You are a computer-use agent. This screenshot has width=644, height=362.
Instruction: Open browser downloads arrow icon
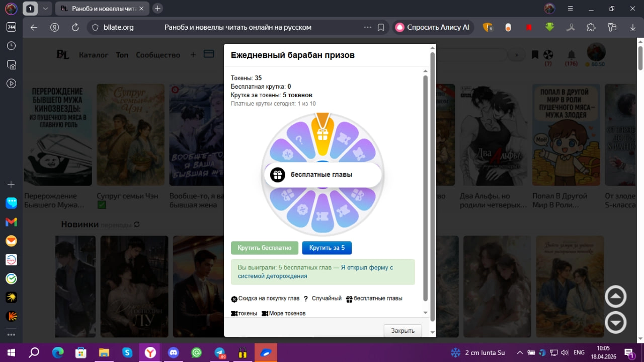(x=632, y=28)
